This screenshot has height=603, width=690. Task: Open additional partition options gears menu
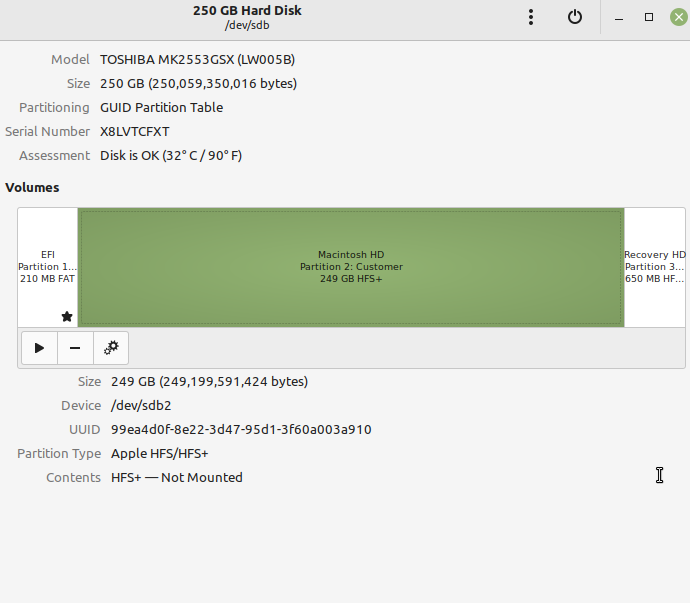[111, 348]
